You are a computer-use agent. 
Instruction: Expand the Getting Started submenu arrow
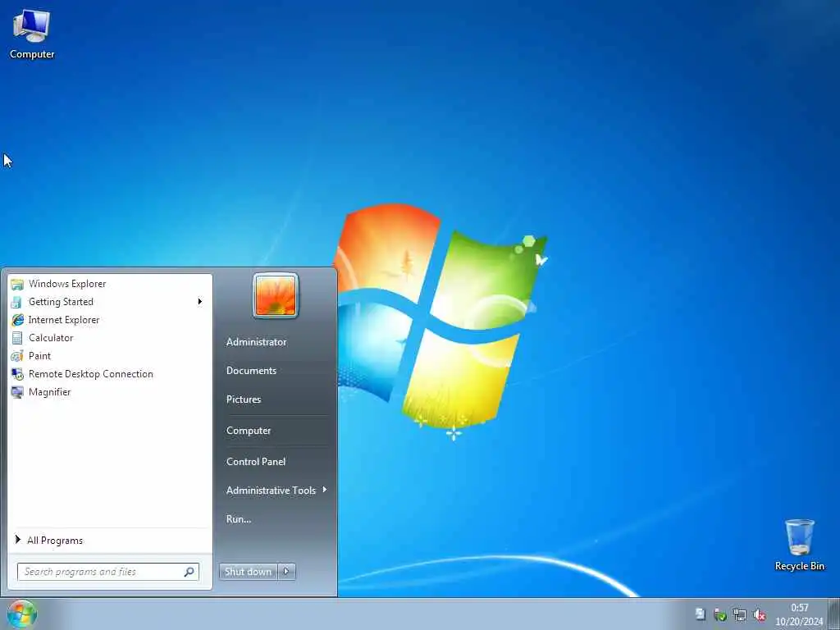(x=200, y=302)
